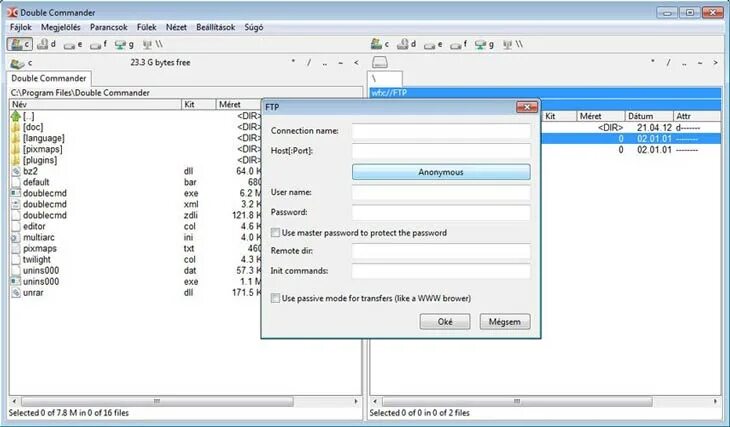Focus the Remote dir field
The height and width of the screenshot is (427, 730).
pos(441,251)
